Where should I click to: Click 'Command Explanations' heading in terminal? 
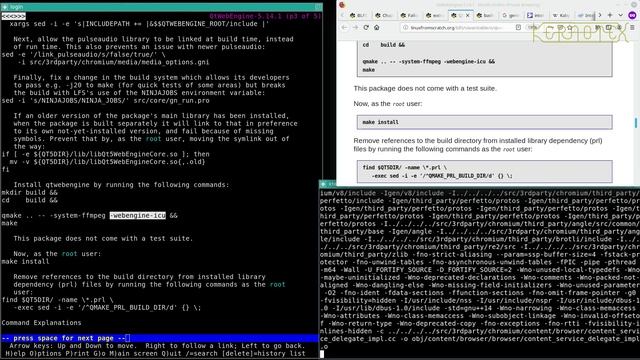coord(41,322)
